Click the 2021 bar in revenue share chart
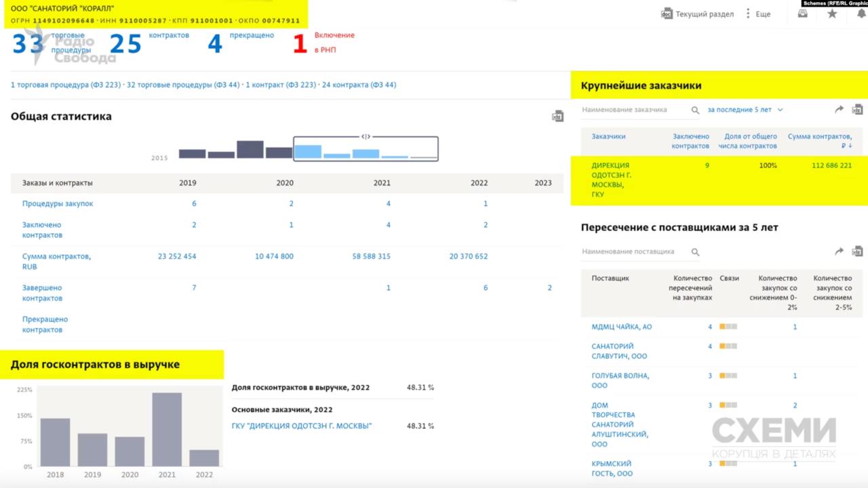The width and height of the screenshot is (868, 488). point(167,429)
